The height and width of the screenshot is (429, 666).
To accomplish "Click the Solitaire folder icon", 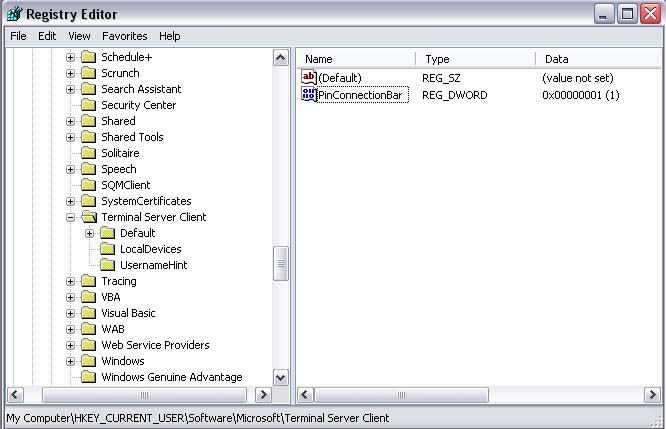I will coord(88,153).
